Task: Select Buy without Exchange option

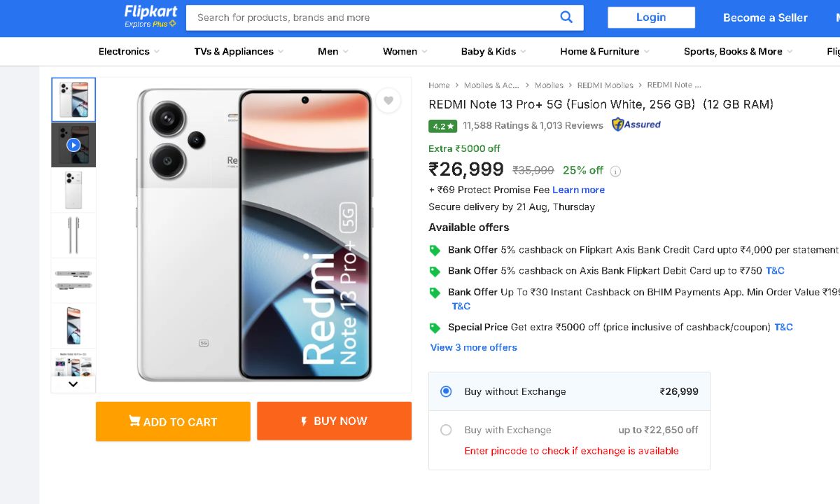Action: pos(446,391)
